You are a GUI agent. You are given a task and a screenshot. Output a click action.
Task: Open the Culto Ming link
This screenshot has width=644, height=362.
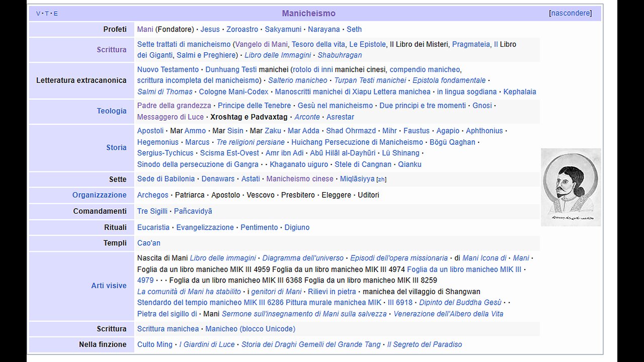155,345
